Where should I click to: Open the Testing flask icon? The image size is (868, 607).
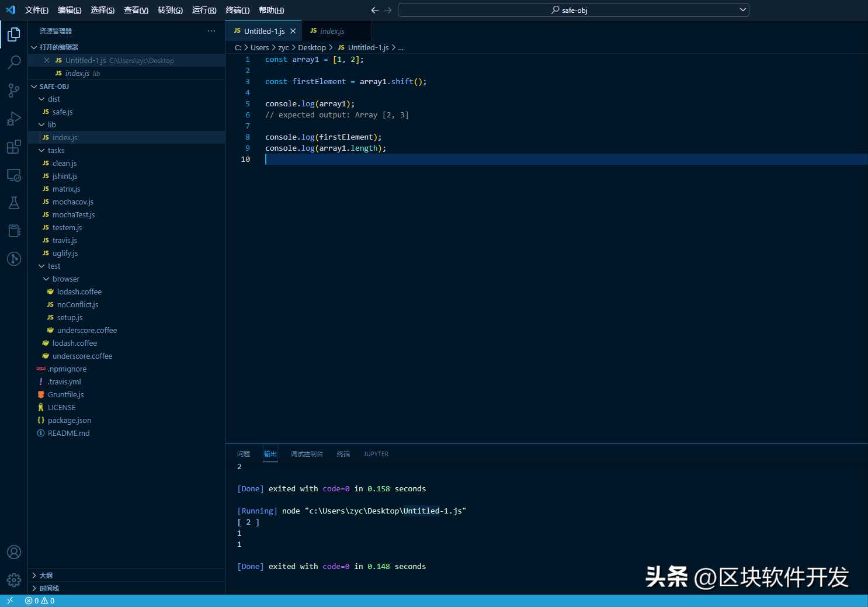pyautogui.click(x=14, y=203)
